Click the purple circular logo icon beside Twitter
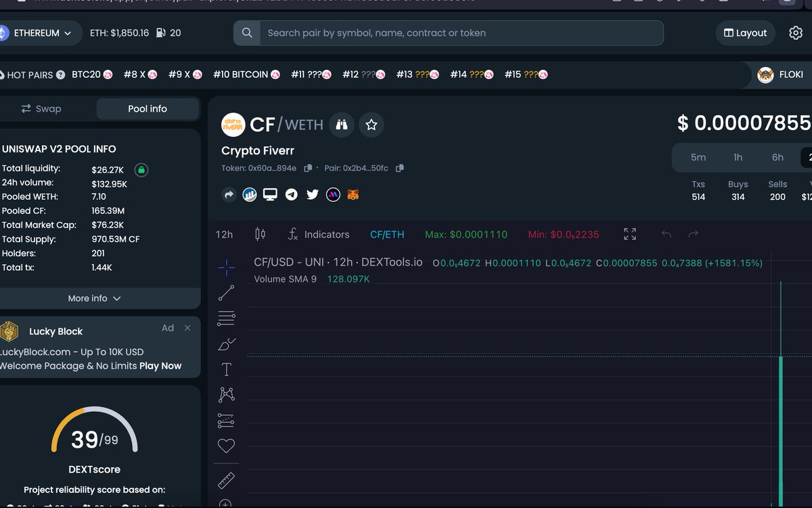 (x=333, y=194)
